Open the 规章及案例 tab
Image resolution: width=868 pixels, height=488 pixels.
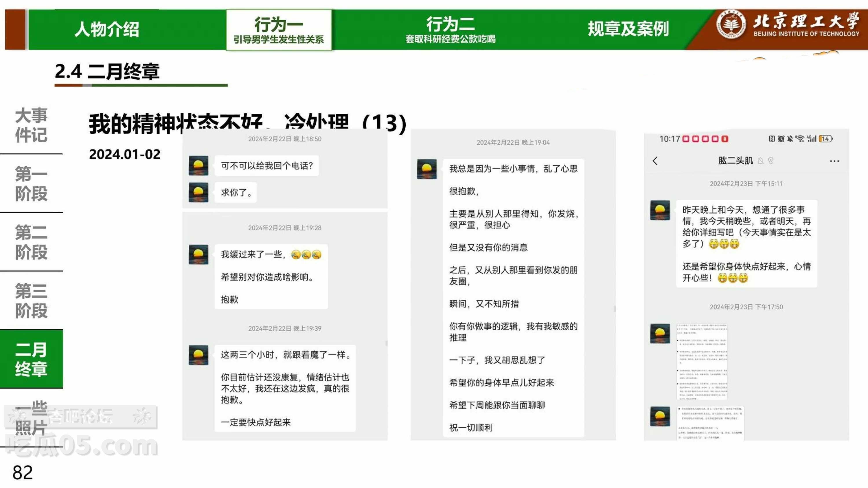pos(628,29)
